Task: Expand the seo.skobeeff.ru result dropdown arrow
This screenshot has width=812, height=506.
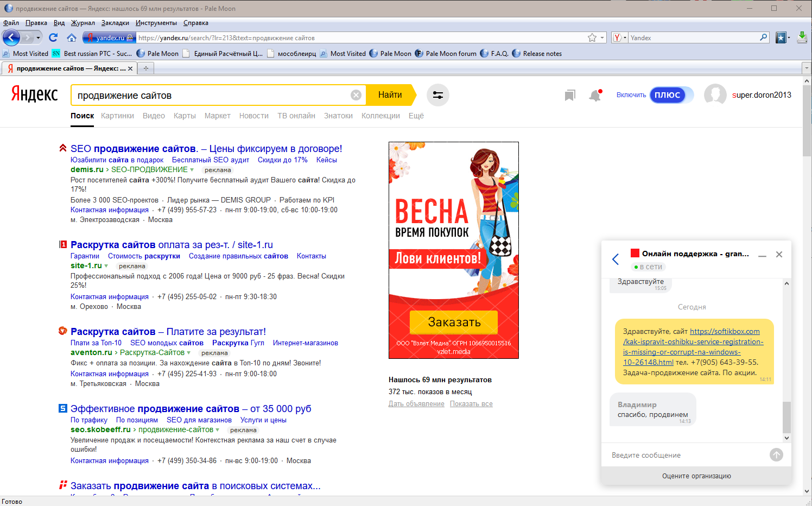Action: tap(218, 430)
